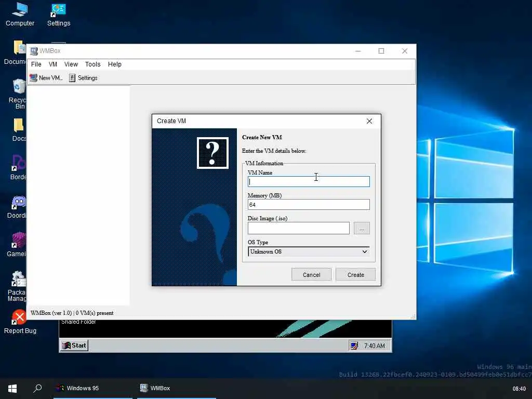Launch the Report Bug shortcut
This screenshot has height=399, width=532.
tap(20, 322)
